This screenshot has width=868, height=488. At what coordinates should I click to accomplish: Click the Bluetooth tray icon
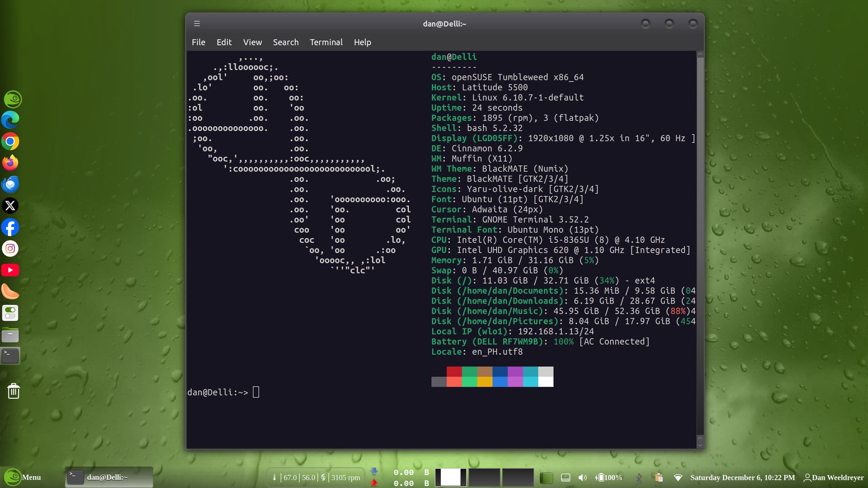639,478
